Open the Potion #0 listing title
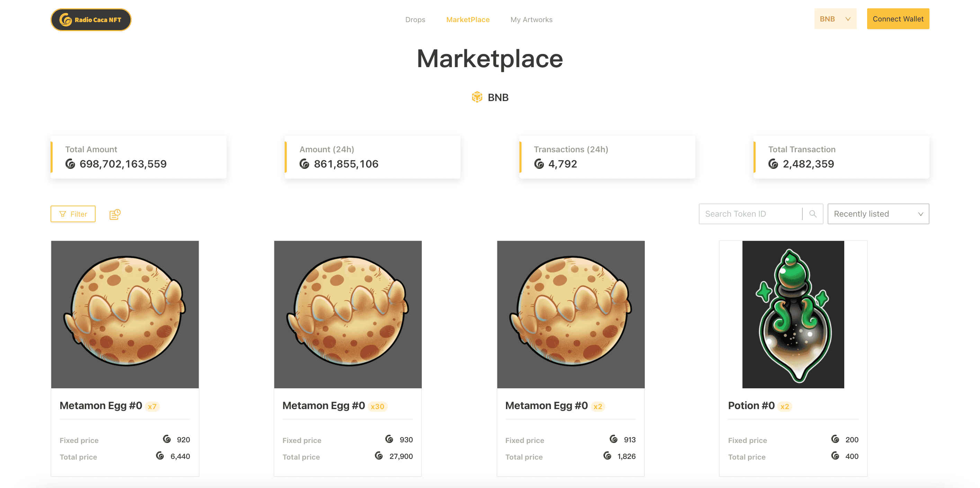 [x=751, y=406]
